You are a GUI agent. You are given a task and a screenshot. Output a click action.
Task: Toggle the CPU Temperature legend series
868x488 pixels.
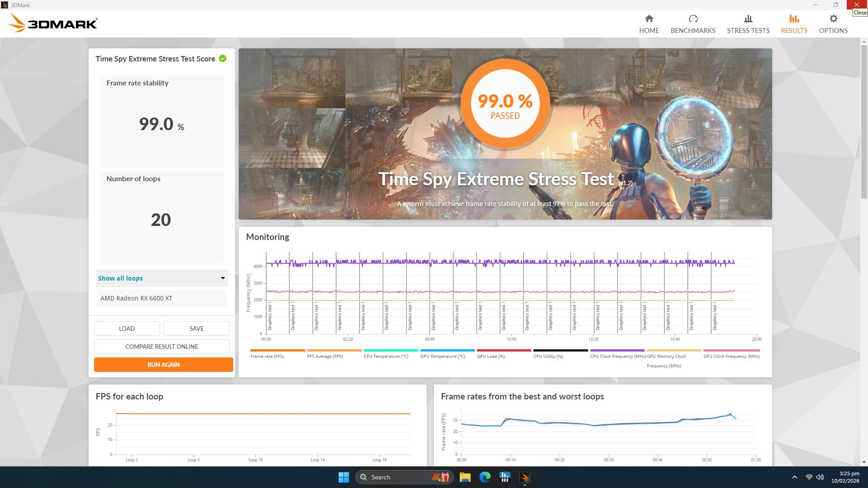(391, 354)
